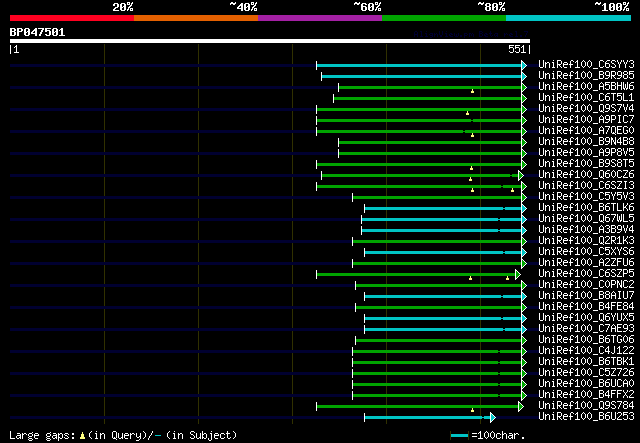The height and width of the screenshot is (443, 640).
Task: Click the green alignment bar for UniRef100_C6T5L1
Action: tap(428, 98)
